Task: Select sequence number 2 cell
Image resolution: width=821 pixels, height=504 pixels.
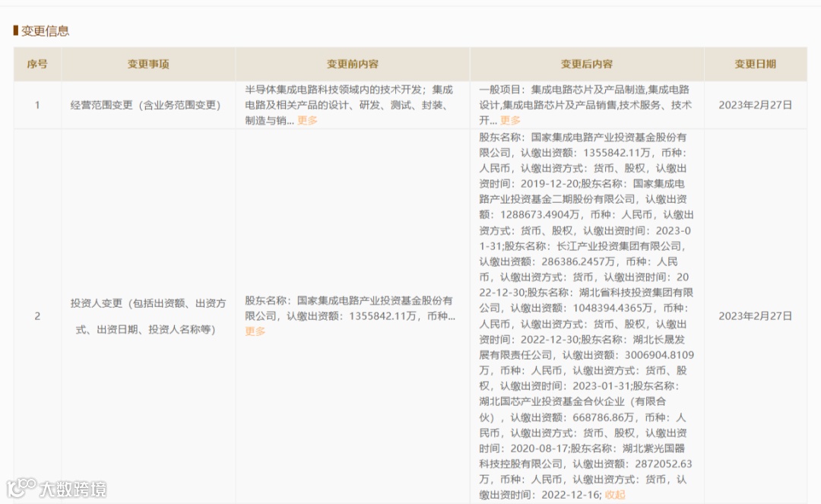Action: pos(37,316)
